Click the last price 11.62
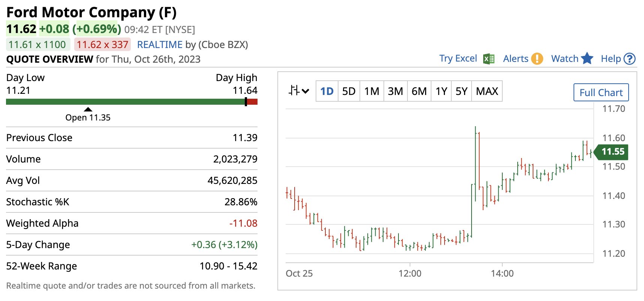This screenshot has height=301, width=644. point(21,29)
